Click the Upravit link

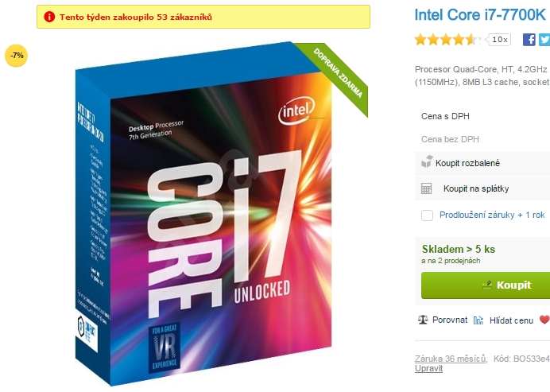(x=428, y=368)
